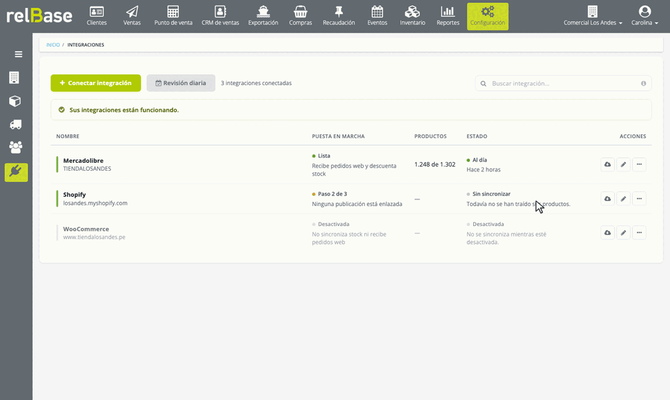670x400 pixels.
Task: Open the Exportación module
Action: (263, 16)
